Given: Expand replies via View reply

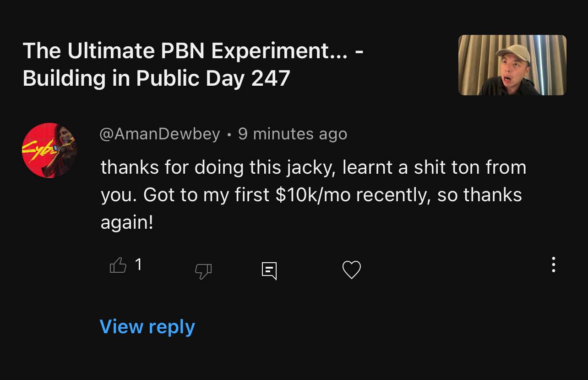Looking at the screenshot, I should tap(147, 326).
